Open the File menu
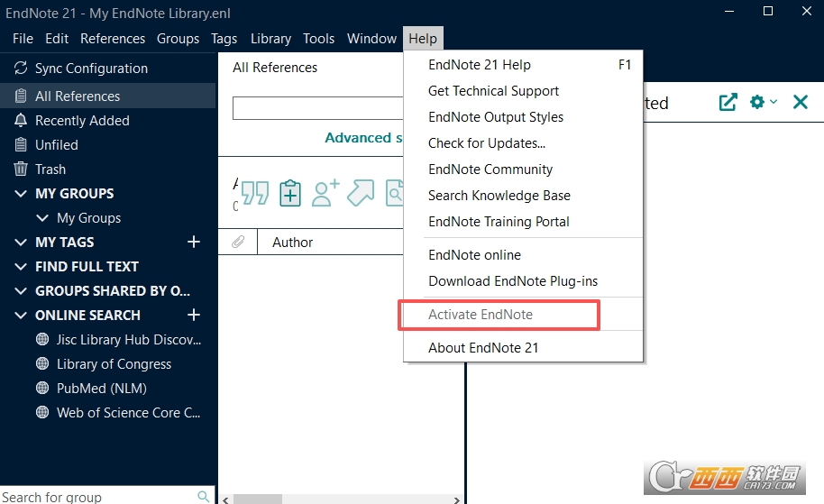Screen dimensions: 824x504 (23, 39)
